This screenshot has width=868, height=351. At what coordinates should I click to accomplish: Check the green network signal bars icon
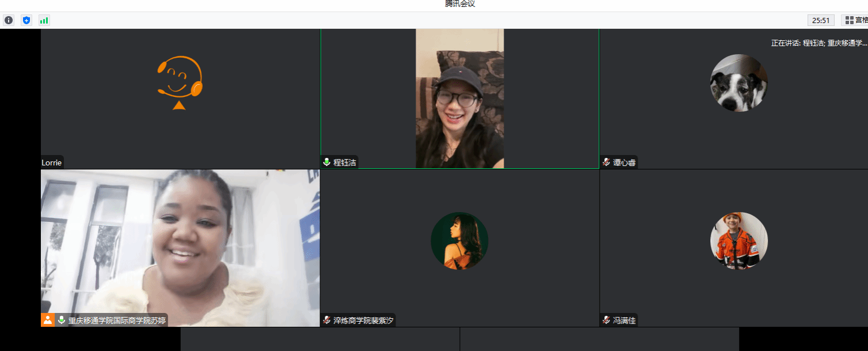tap(44, 20)
